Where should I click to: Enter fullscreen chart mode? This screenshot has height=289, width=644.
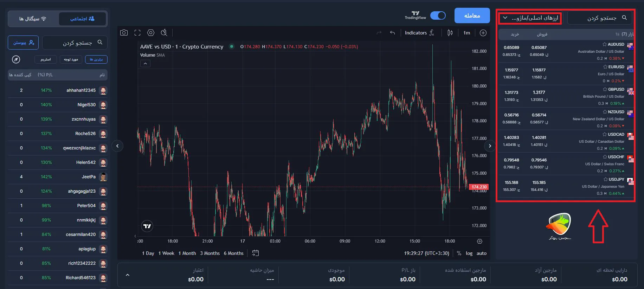click(137, 33)
